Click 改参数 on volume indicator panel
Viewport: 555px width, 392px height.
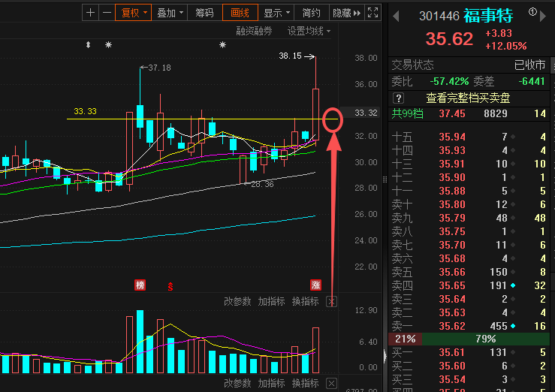pyautogui.click(x=237, y=301)
